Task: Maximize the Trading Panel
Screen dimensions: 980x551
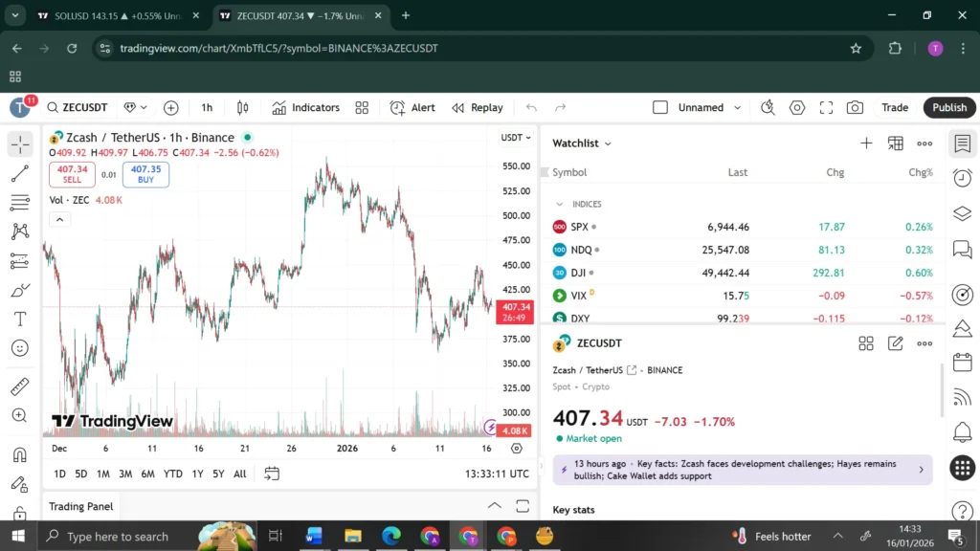Action: (x=523, y=506)
